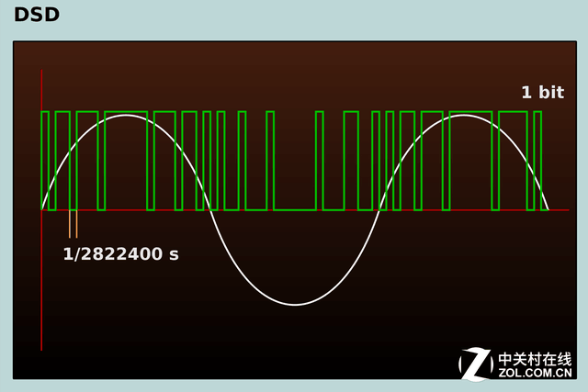Click the last narrow green pulse at right
Viewport: 588px width, 392px height.
(x=537, y=113)
